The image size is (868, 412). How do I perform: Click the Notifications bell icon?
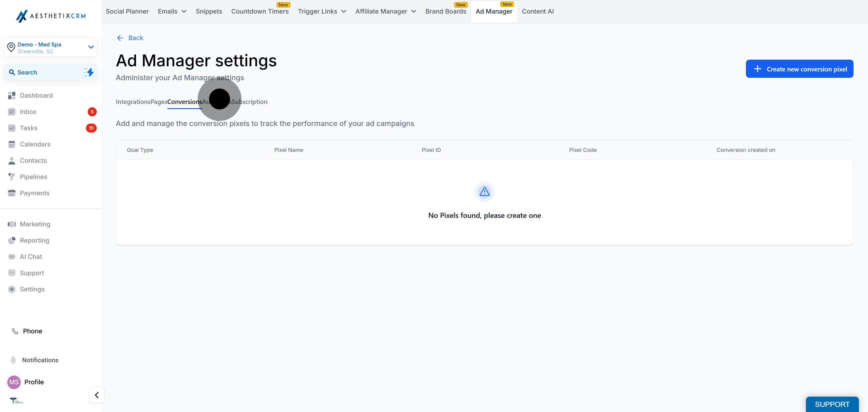13,360
